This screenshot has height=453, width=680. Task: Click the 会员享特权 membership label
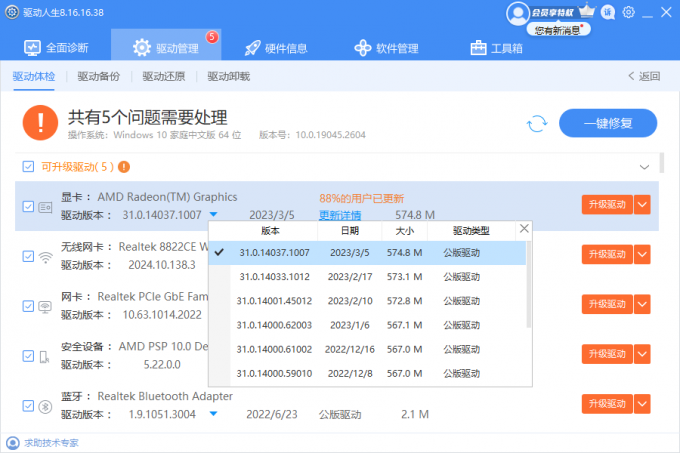[x=553, y=13]
